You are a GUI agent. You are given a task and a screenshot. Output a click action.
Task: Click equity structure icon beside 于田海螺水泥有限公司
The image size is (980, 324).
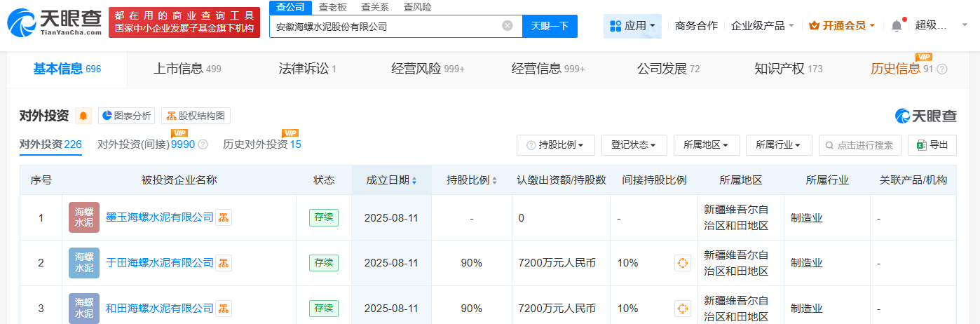[223, 263]
